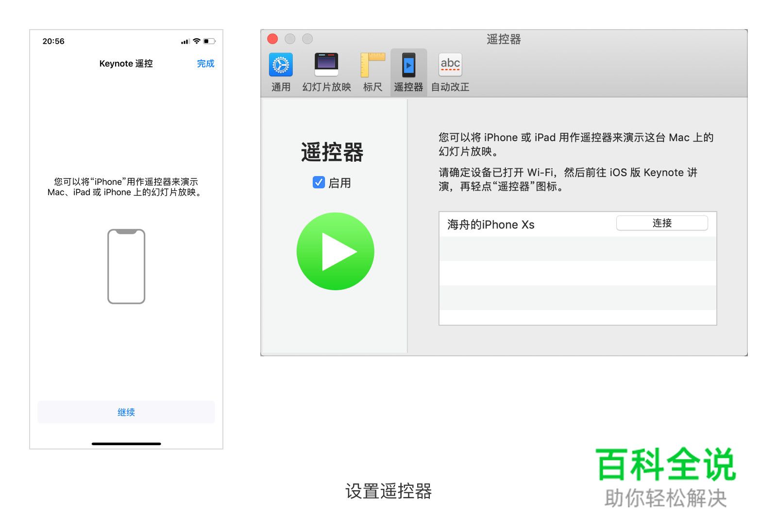The width and height of the screenshot is (777, 532).
Task: Click 连接 to link 海舟的iPhone Xs
Action: [x=662, y=223]
